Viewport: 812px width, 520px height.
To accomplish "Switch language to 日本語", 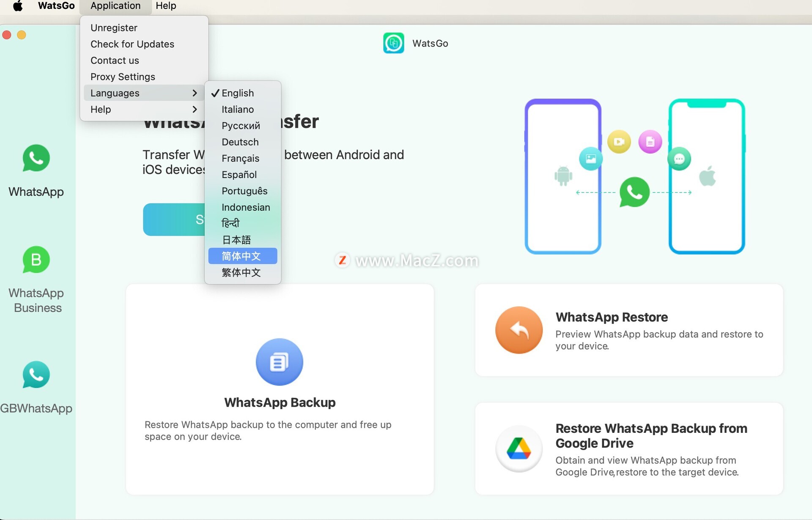I will click(243, 240).
